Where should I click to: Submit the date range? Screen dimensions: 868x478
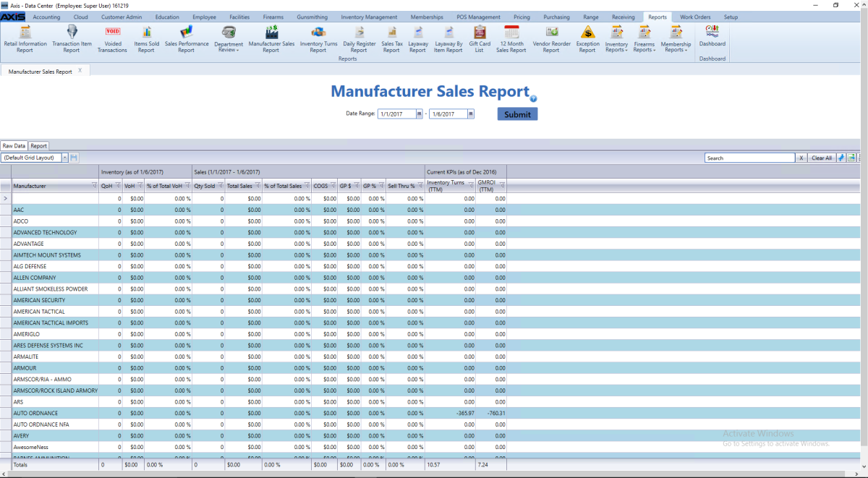pyautogui.click(x=517, y=114)
